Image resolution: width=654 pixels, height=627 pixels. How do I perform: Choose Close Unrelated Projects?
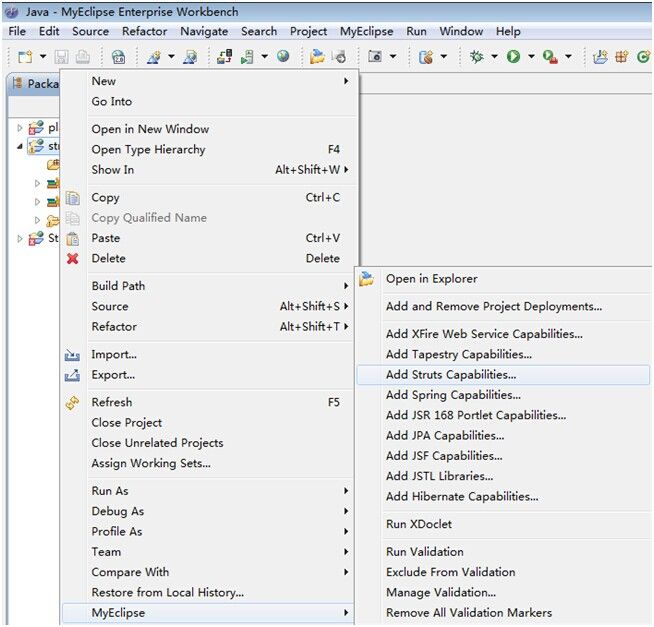(x=209, y=443)
